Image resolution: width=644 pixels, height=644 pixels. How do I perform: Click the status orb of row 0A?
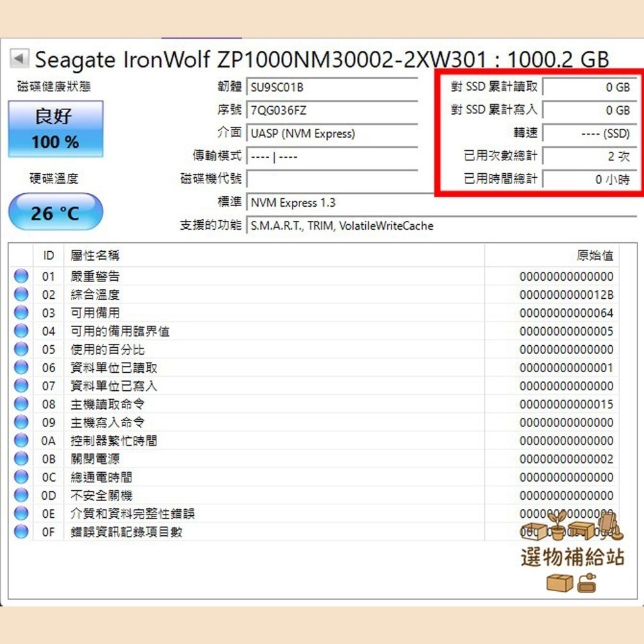[x=21, y=440]
